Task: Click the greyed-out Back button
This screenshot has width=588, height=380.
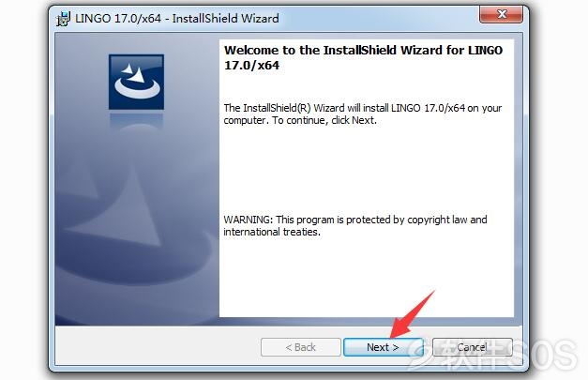Action: (x=301, y=347)
